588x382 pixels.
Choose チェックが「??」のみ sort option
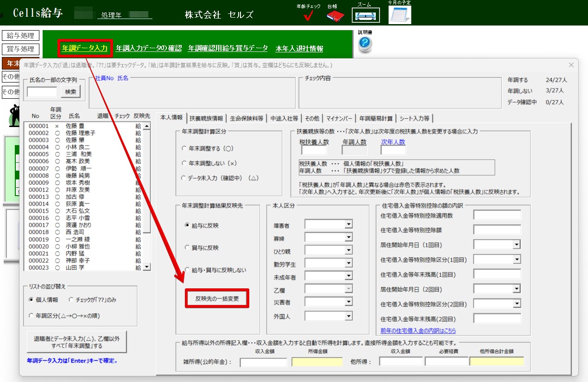(x=71, y=299)
